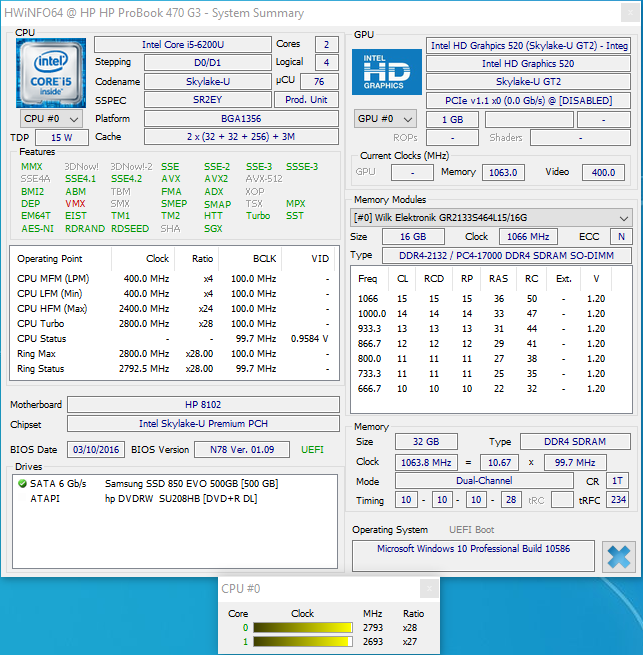643x655 pixels.
Task: Click the green UEFI label
Action: tap(312, 450)
